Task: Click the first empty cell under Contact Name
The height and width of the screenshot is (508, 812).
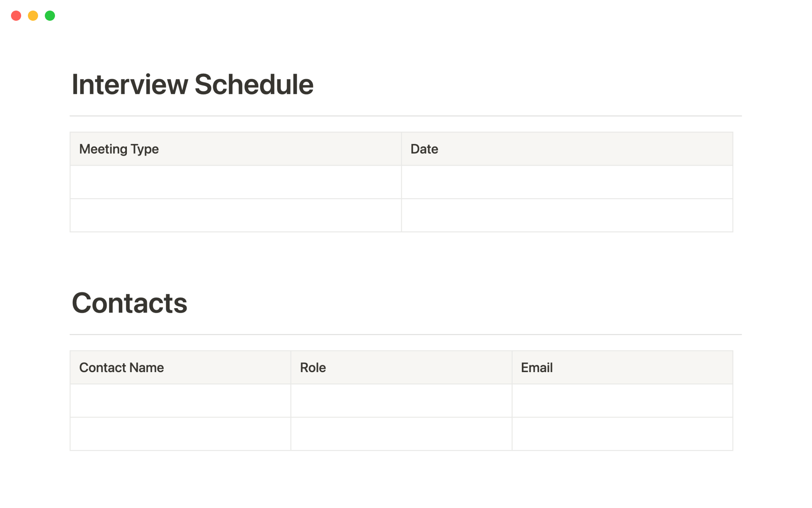Action: coord(180,401)
